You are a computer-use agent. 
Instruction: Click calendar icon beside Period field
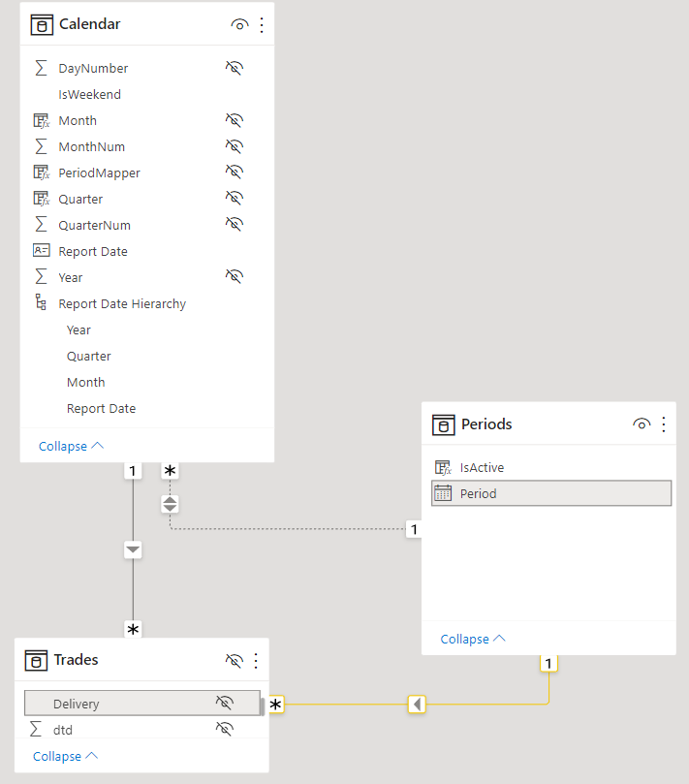(443, 493)
